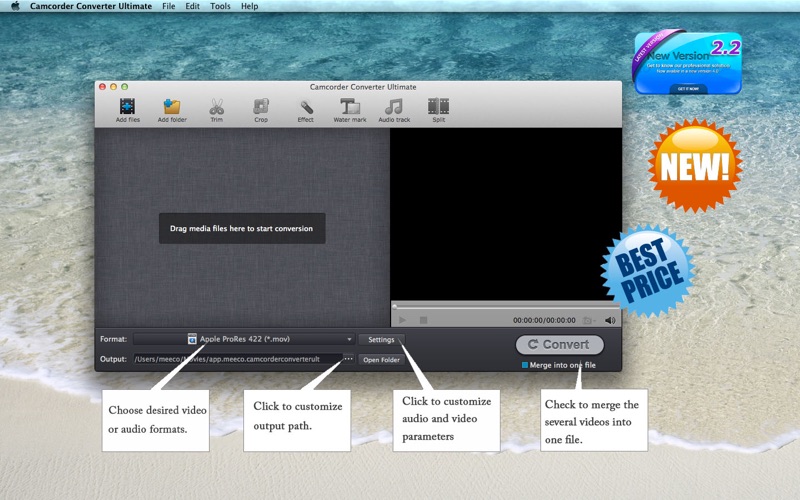Click the play button in preview
Viewport: 800px width, 500px height.
[402, 320]
